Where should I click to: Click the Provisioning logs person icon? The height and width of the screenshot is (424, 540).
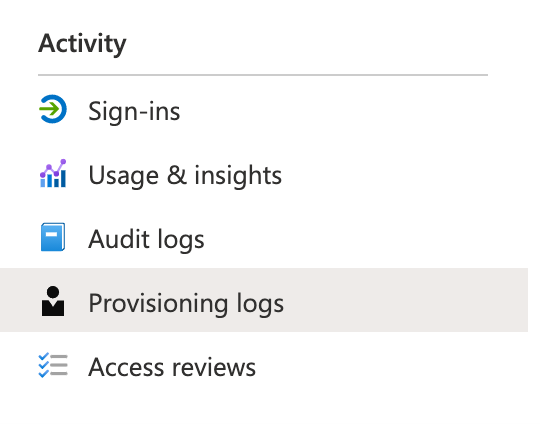tap(53, 301)
